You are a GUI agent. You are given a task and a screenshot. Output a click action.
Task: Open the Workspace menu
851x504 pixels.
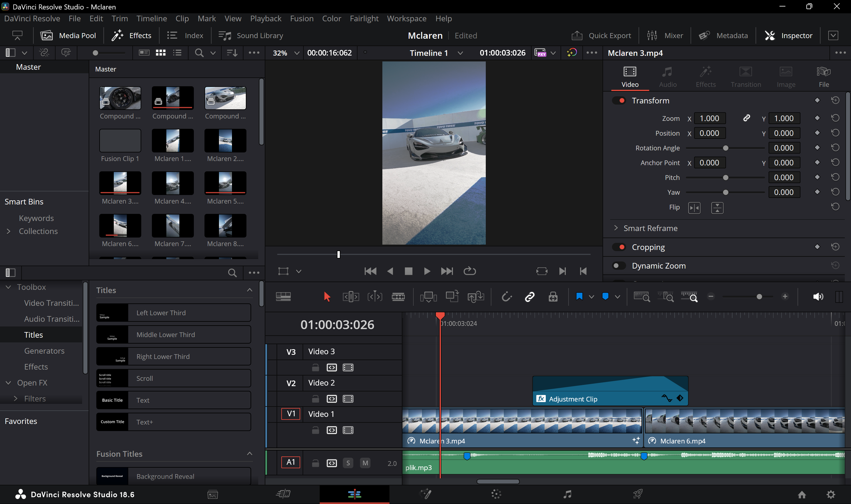tap(407, 18)
